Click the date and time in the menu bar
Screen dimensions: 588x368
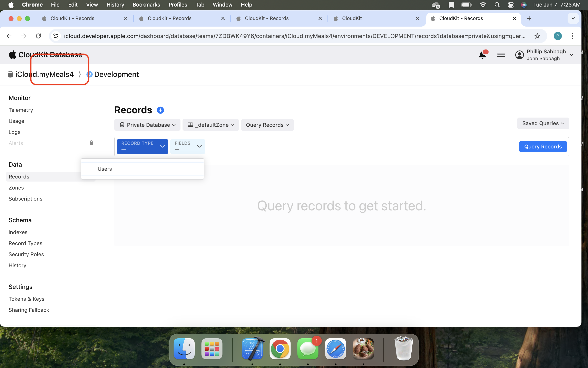point(557,5)
